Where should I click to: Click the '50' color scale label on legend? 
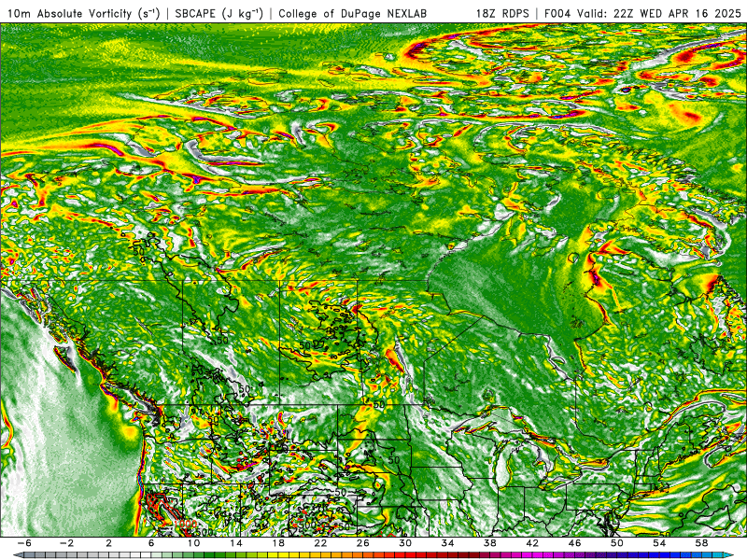[x=616, y=543]
